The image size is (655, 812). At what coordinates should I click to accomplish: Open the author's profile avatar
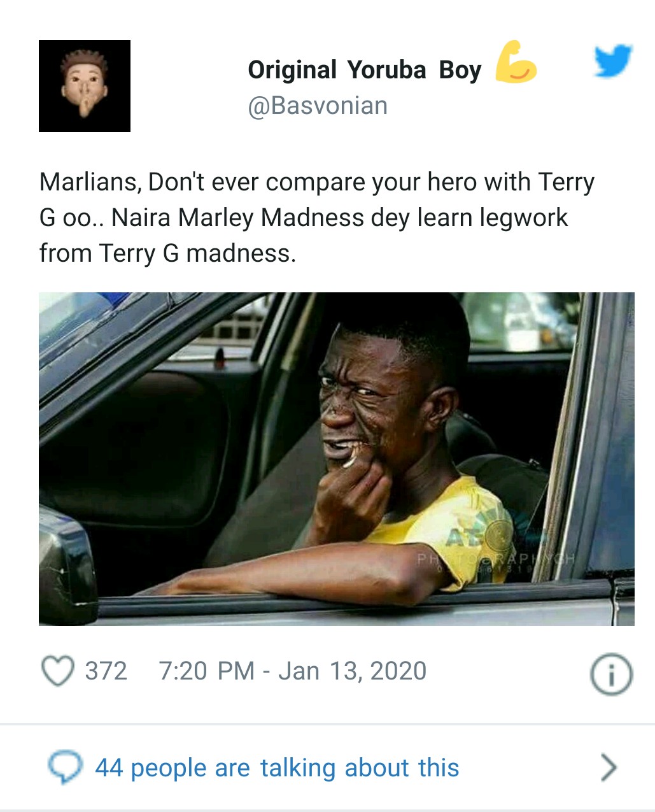pos(85,86)
